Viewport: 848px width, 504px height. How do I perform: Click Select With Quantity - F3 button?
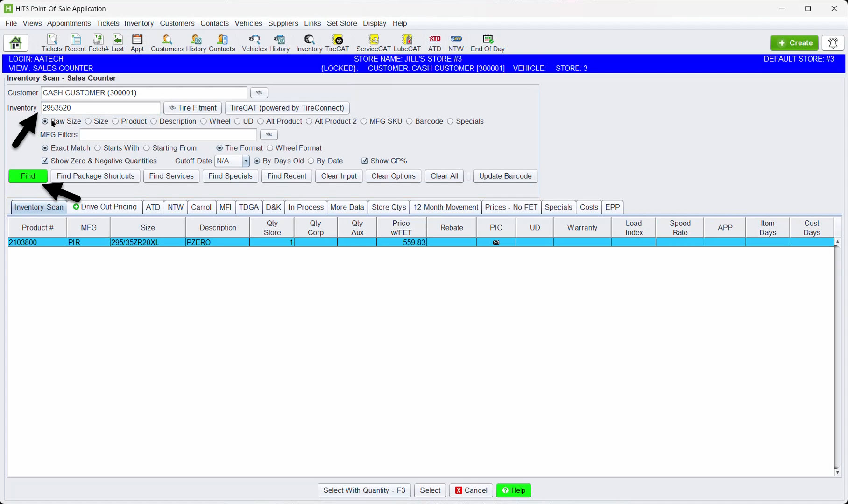[364, 490]
